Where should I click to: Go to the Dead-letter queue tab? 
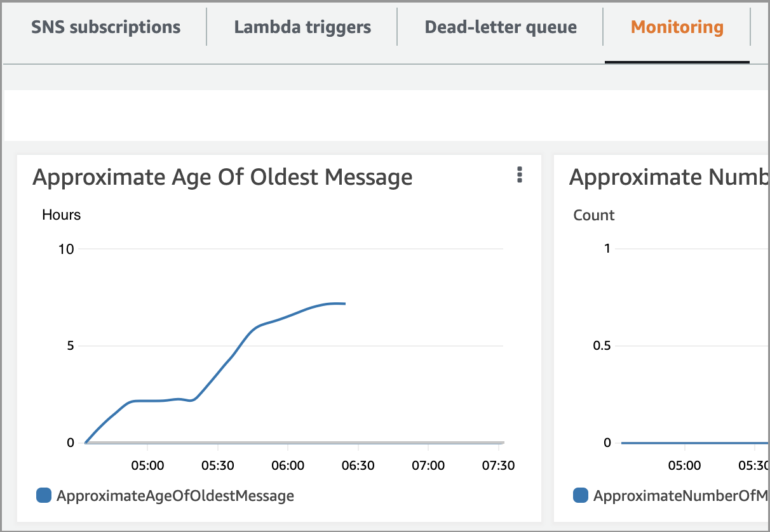pyautogui.click(x=501, y=27)
